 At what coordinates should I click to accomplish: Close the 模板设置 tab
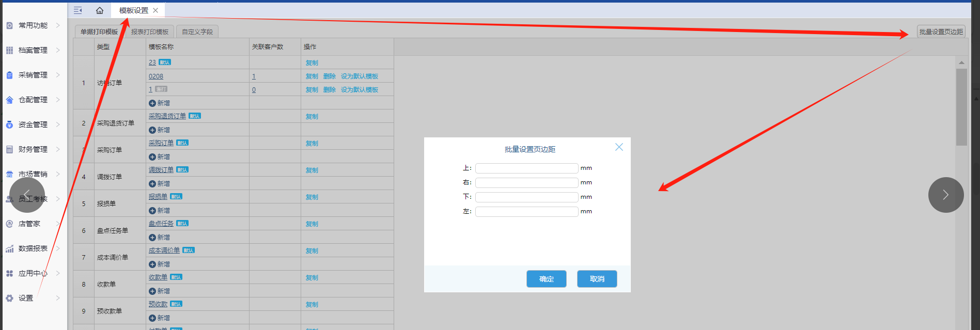pos(155,10)
